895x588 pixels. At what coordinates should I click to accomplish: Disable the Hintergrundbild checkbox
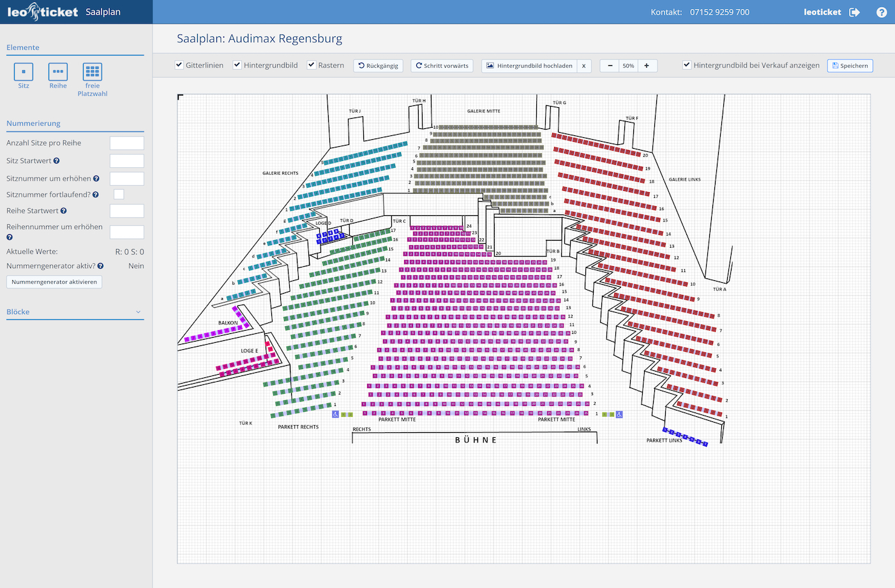(x=237, y=65)
